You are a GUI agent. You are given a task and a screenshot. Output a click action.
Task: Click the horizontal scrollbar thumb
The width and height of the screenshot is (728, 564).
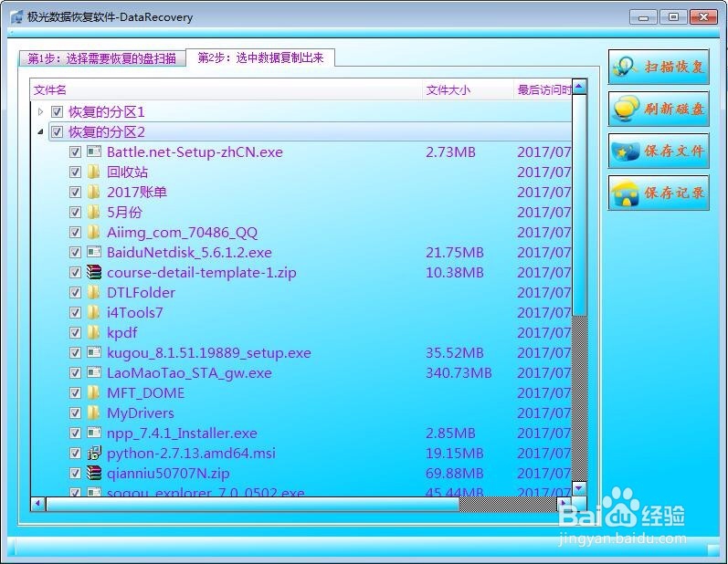click(253, 504)
